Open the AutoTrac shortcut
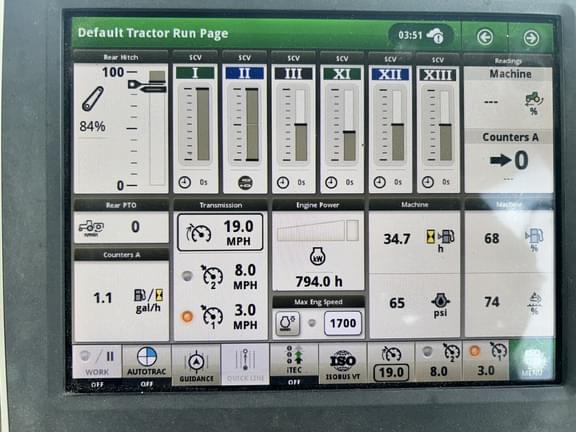Screen dimensions: 576x432 147,362
